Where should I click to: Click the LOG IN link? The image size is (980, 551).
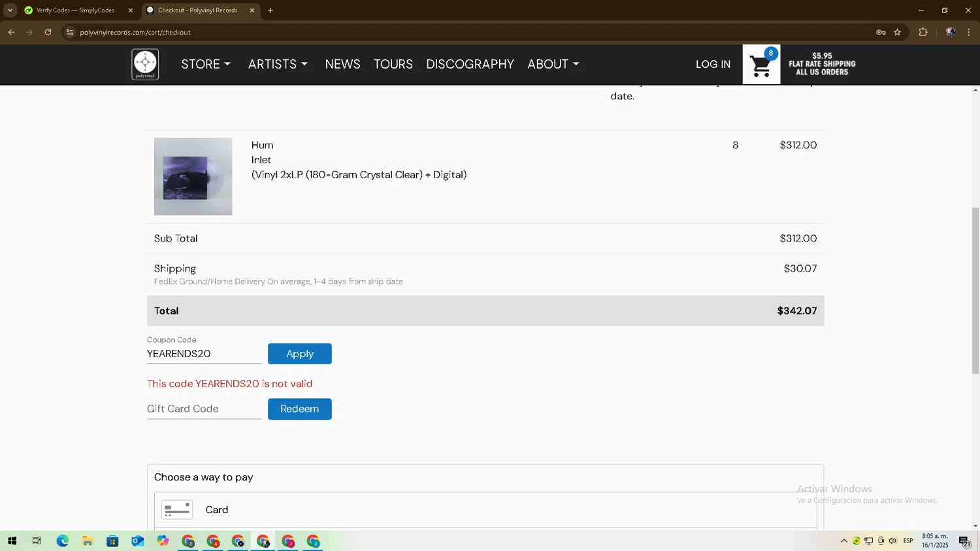coord(713,64)
